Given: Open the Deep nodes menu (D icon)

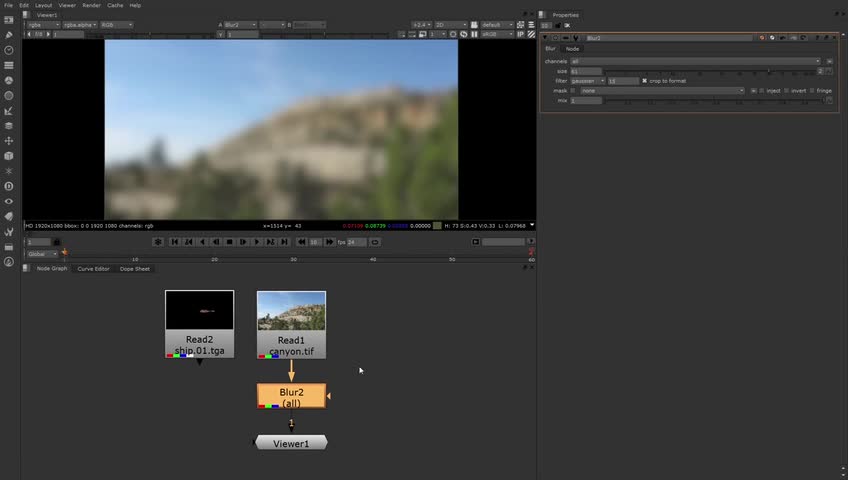Looking at the screenshot, I should 9,186.
